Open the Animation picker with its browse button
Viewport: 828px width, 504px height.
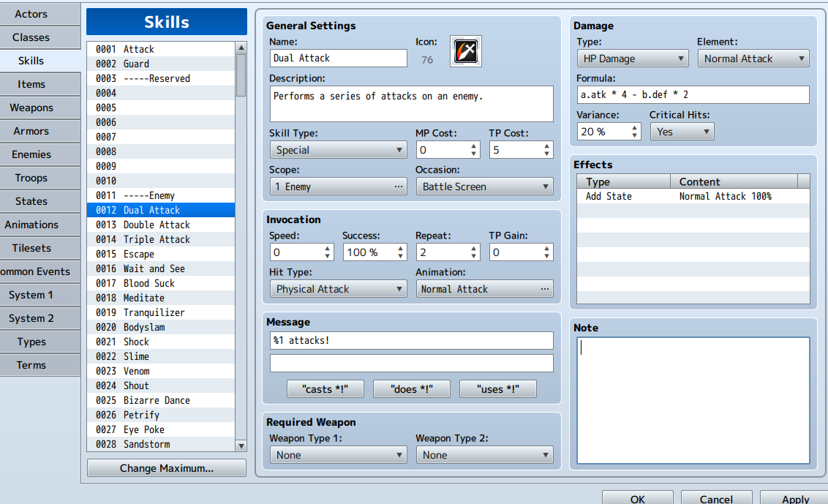(x=546, y=288)
